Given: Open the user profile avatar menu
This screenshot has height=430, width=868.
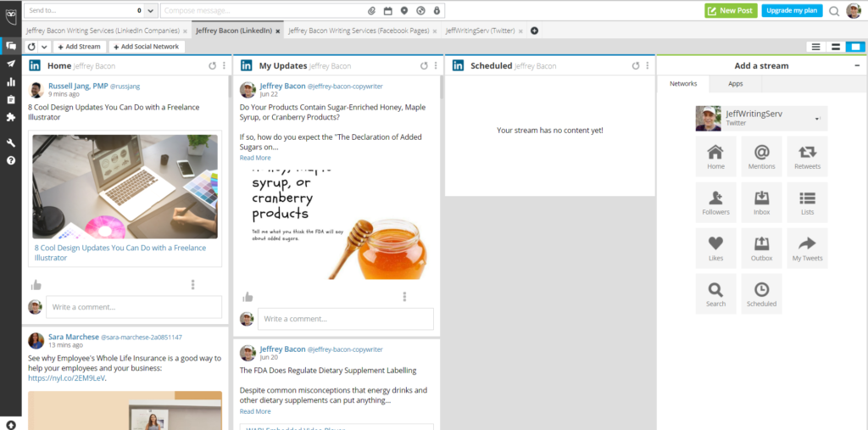Looking at the screenshot, I should pyautogui.click(x=854, y=10).
